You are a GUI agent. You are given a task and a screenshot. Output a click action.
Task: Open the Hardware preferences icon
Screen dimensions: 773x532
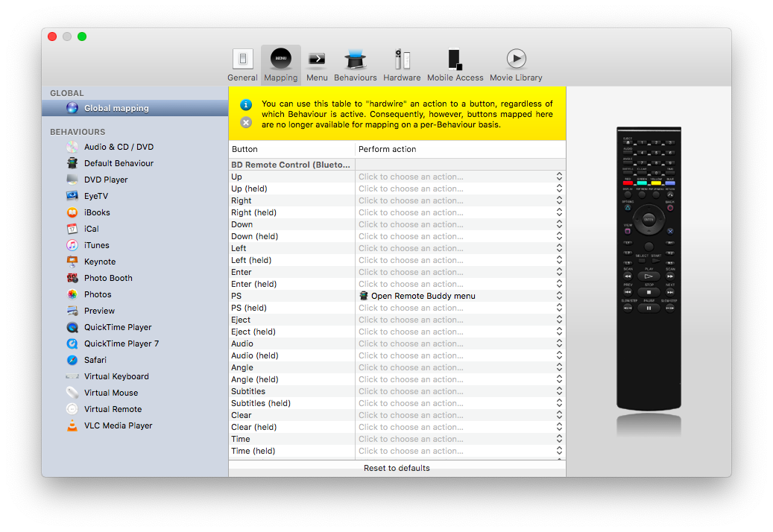[x=402, y=60]
